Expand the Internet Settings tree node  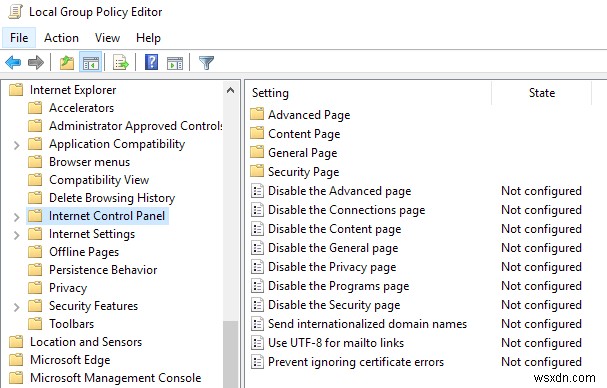tap(17, 235)
